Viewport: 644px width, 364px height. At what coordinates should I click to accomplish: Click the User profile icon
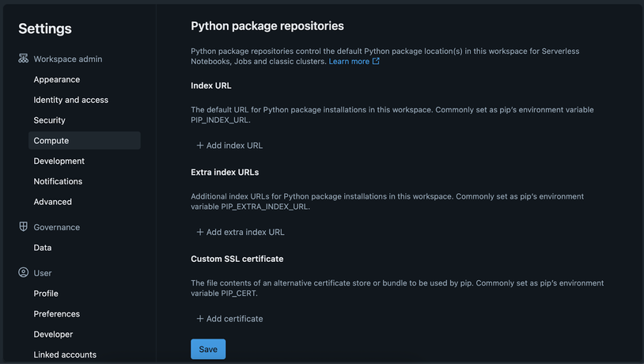(x=24, y=273)
